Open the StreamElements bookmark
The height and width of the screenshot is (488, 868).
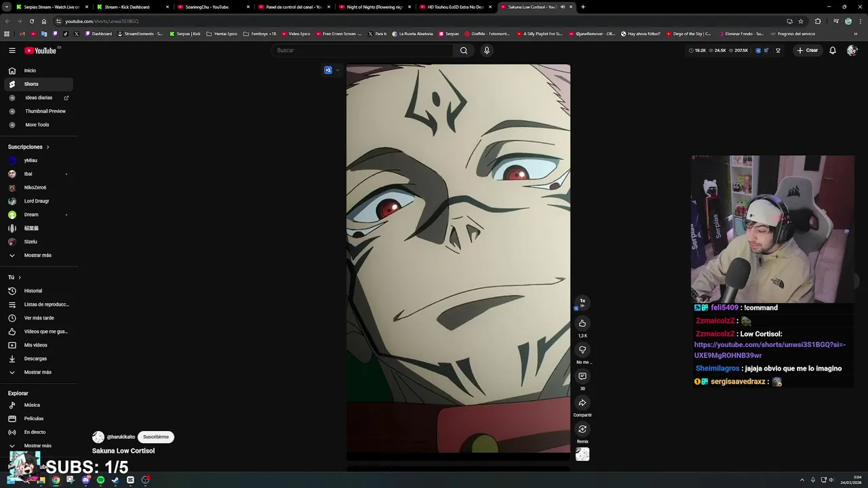[x=140, y=34]
